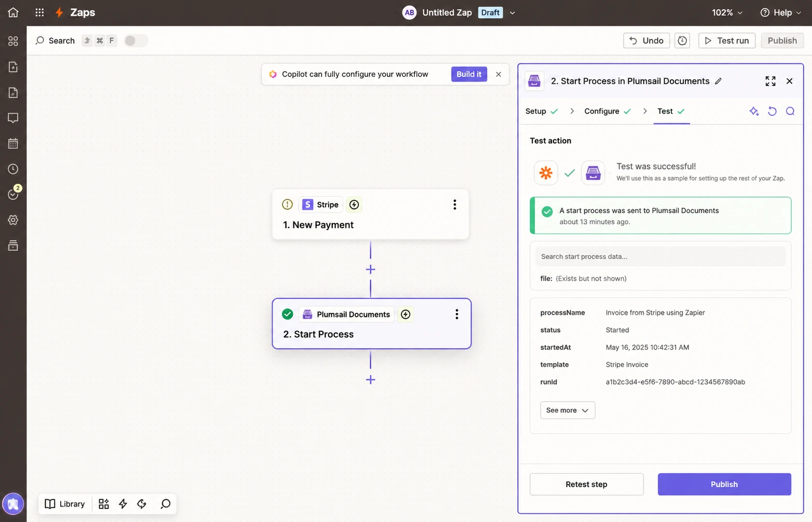Click the Stripe step warning icon
This screenshot has height=522, width=812.
point(287,204)
